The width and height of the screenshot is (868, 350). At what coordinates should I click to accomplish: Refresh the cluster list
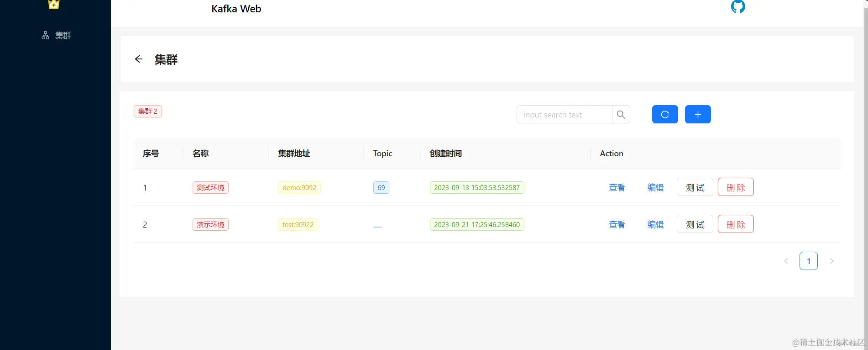[x=665, y=114]
